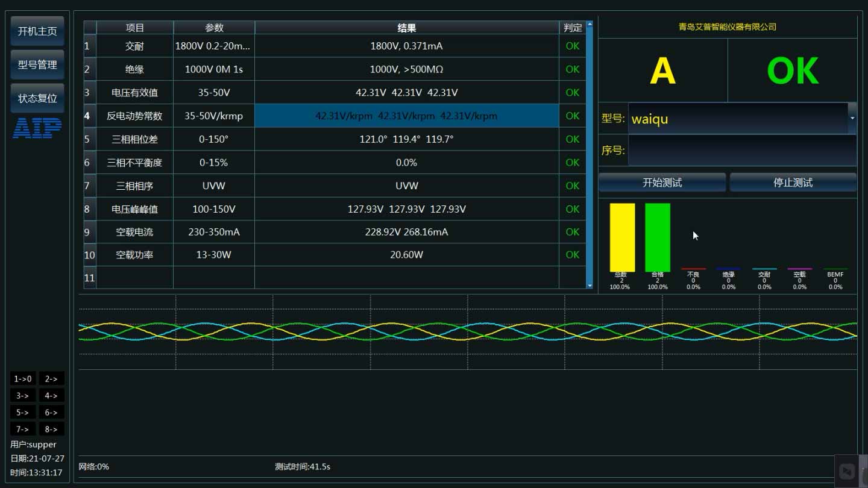Image resolution: width=868 pixels, height=488 pixels.
Task: Open 型号管理 model management
Action: click(37, 64)
